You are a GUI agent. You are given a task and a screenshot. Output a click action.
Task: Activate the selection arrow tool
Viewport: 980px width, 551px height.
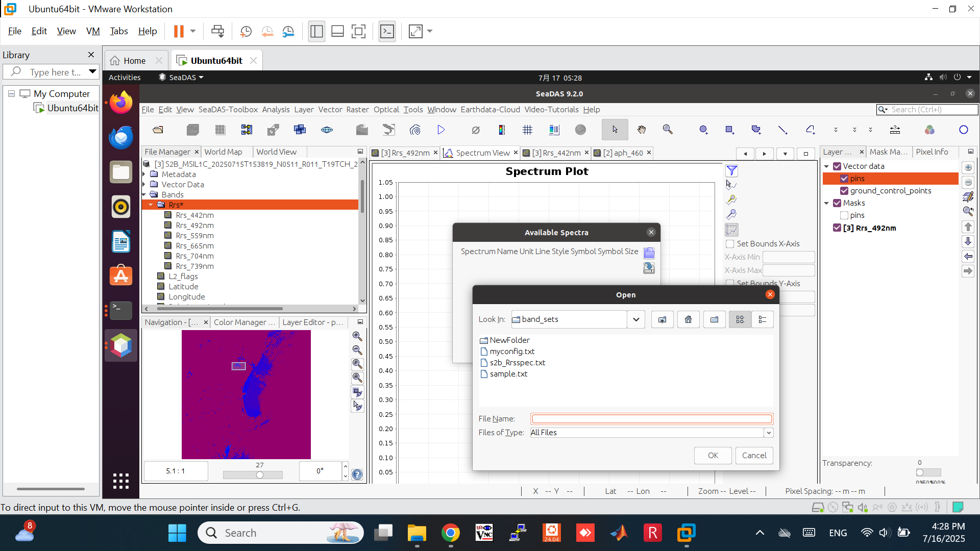pos(615,130)
